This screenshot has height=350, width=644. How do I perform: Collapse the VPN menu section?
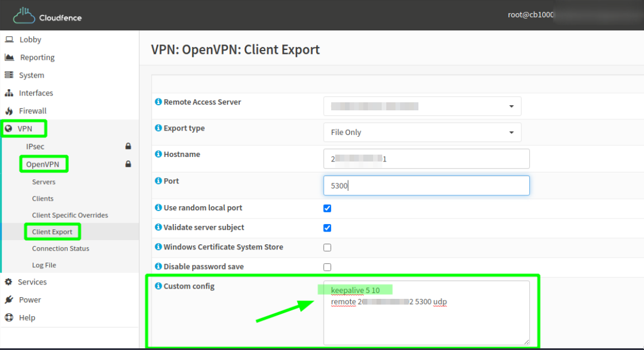[x=24, y=129]
